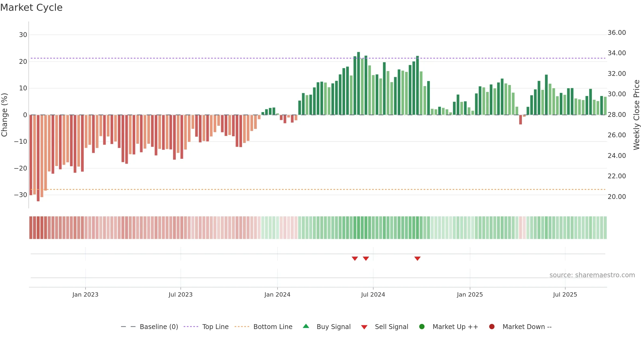This screenshot has height=362, width=644.
Task: Click the Baseline (0) legend entry
Action: (x=149, y=327)
